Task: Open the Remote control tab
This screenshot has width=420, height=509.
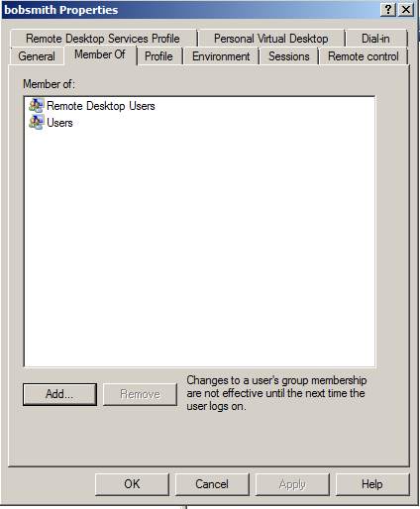Action: [364, 56]
